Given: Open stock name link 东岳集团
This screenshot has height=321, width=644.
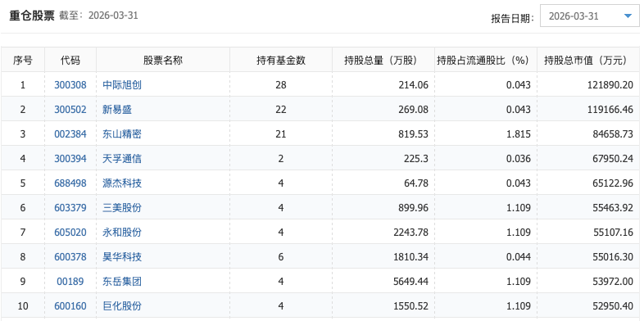Looking at the screenshot, I should [x=122, y=282].
